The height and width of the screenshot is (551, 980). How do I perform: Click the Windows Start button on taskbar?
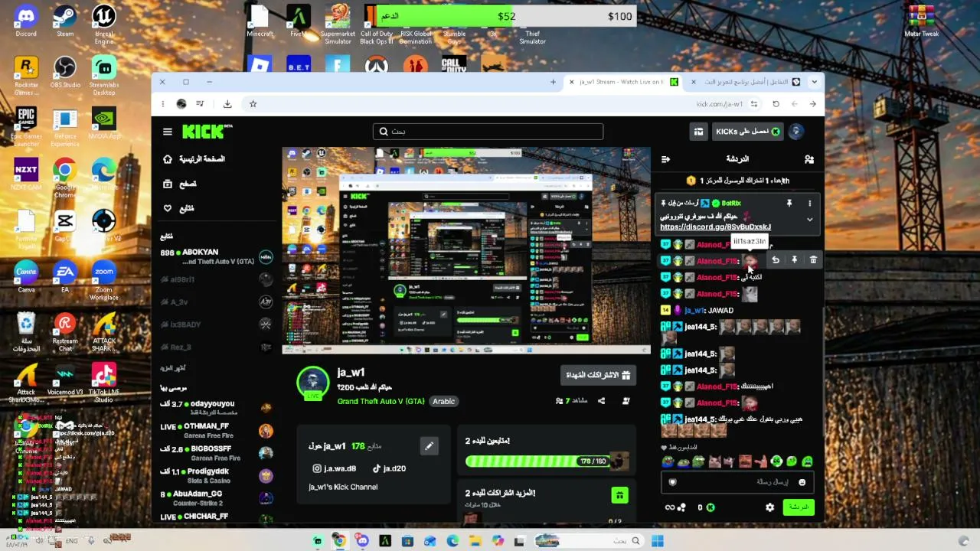[x=657, y=541]
